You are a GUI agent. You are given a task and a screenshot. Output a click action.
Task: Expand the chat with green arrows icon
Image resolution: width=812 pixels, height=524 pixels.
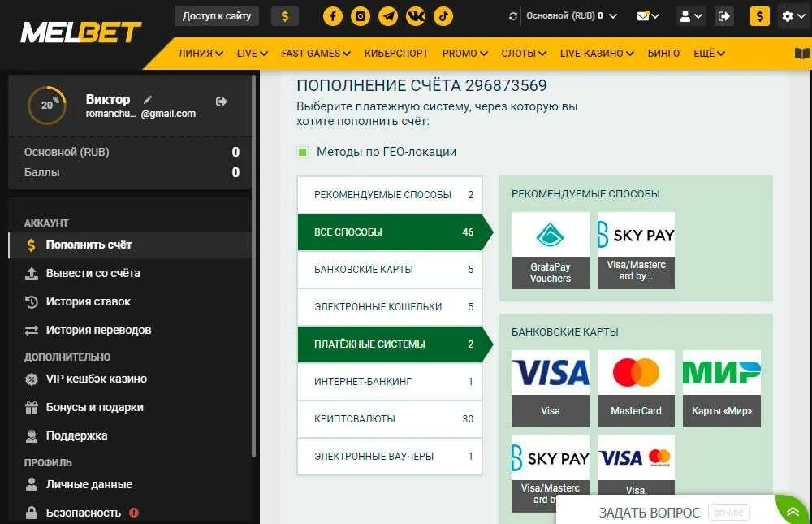(x=793, y=512)
